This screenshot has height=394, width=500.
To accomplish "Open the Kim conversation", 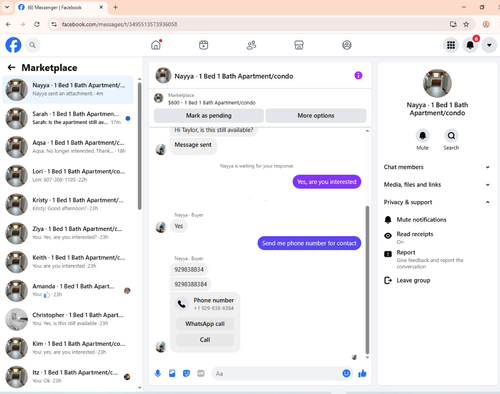I will [68, 348].
